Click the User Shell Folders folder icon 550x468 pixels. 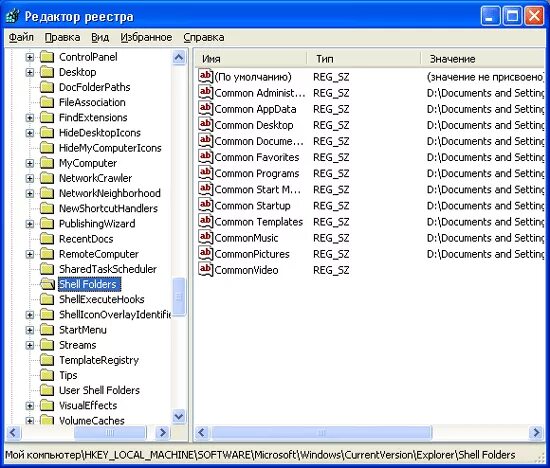pos(47,390)
